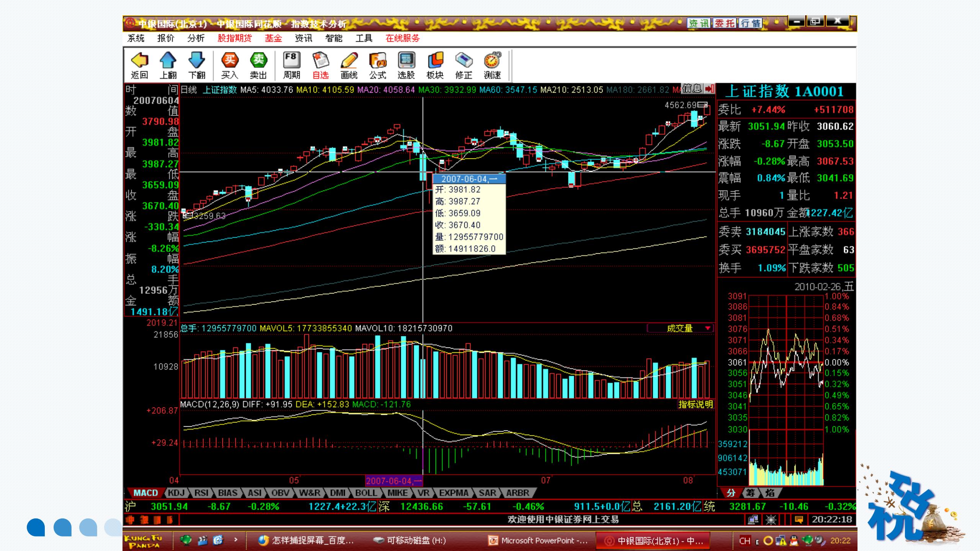
Task: Open the 分析 menu
Action: point(196,38)
